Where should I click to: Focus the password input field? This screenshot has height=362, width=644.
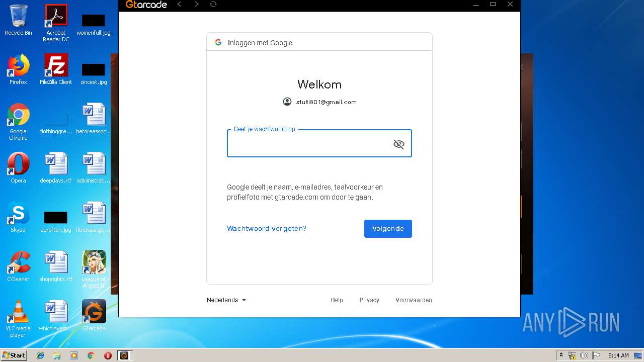tap(319, 143)
